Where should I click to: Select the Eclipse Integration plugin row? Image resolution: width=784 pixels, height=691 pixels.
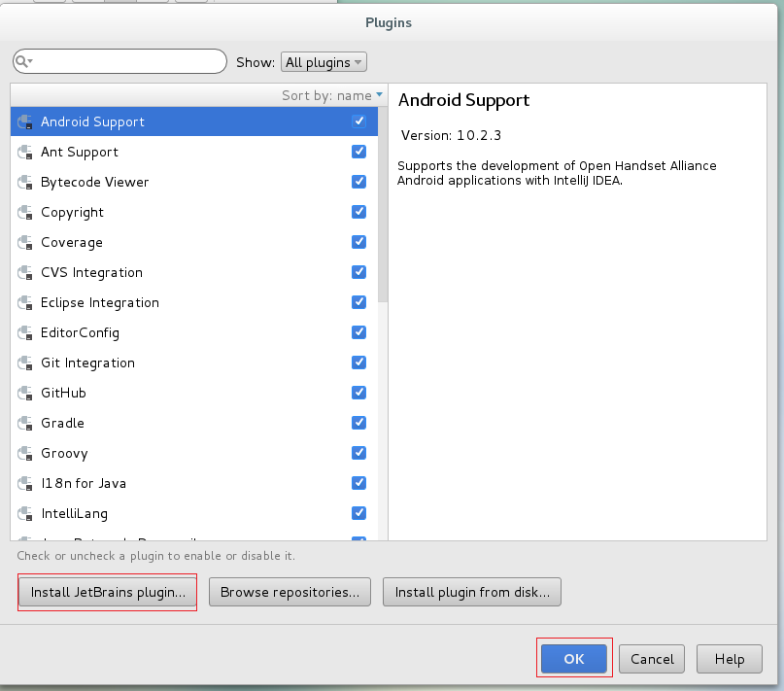point(194,302)
